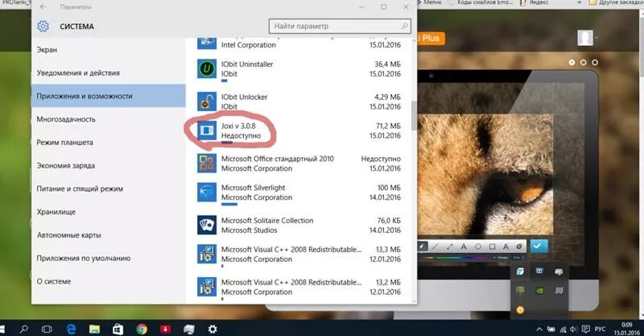
Task: Click the gear icon beside СИСТЕМА
Action: click(x=43, y=27)
